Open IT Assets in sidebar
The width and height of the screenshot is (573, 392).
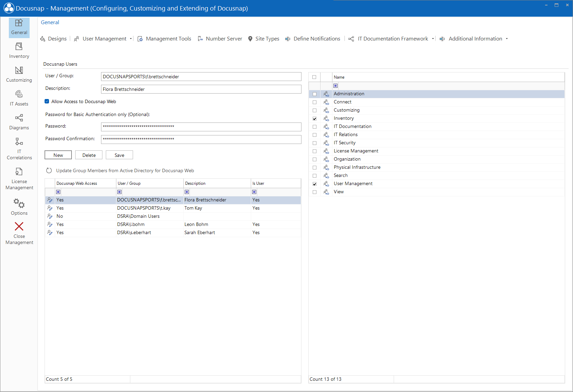[x=19, y=98]
